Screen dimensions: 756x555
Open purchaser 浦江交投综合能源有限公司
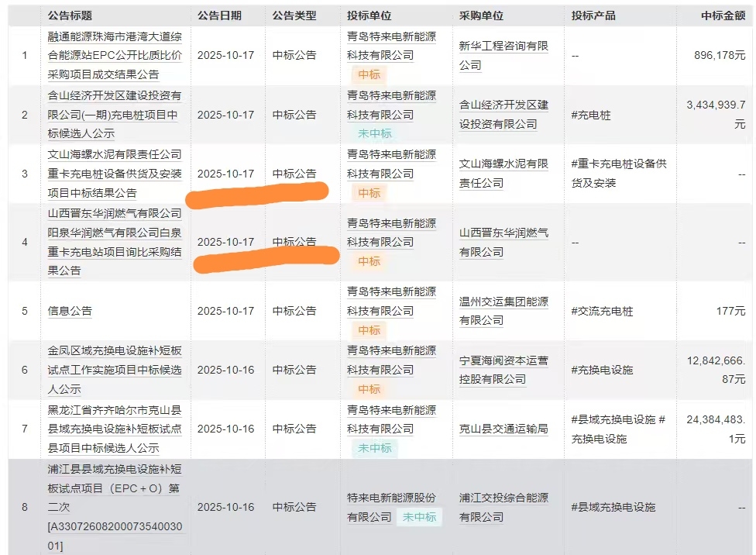pyautogui.click(x=503, y=507)
